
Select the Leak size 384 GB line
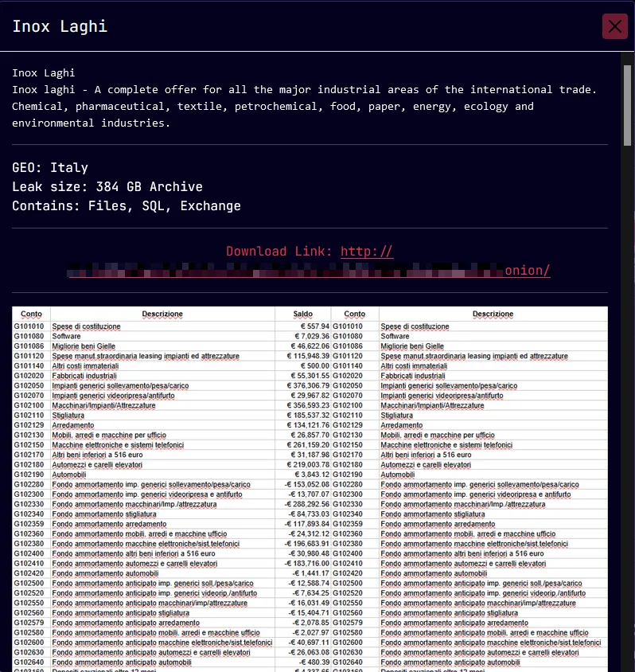(x=107, y=187)
